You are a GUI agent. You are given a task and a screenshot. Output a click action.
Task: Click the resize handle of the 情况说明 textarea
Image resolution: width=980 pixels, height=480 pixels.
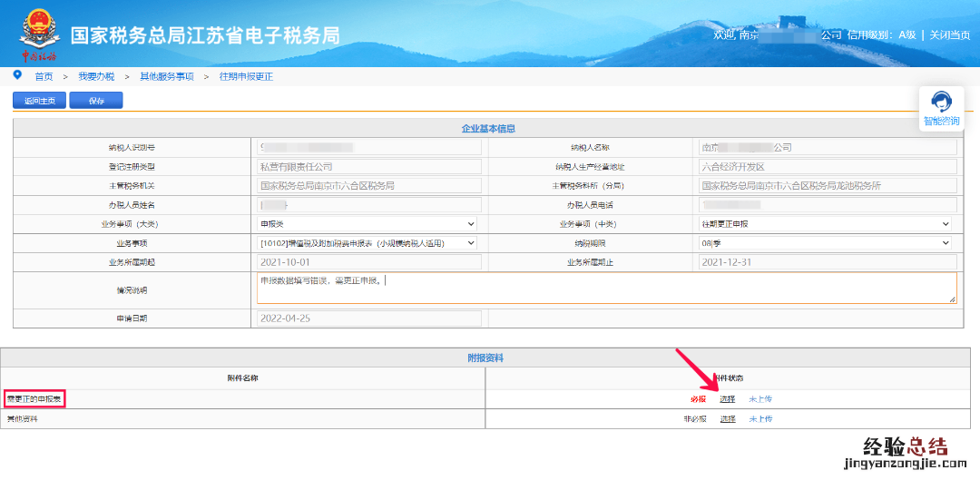point(951,299)
